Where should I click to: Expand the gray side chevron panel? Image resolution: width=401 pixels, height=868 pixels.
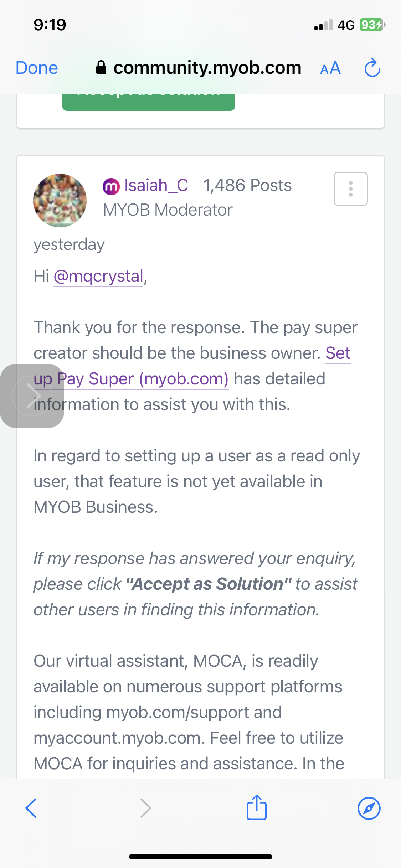[32, 396]
